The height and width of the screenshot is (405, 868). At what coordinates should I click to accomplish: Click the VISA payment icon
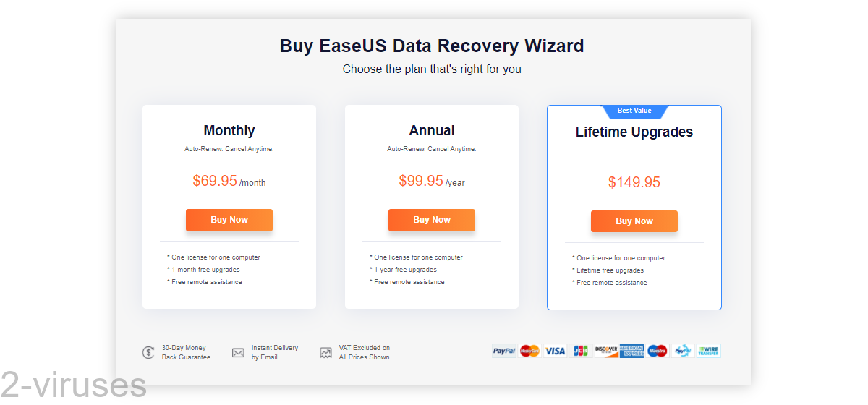(555, 351)
